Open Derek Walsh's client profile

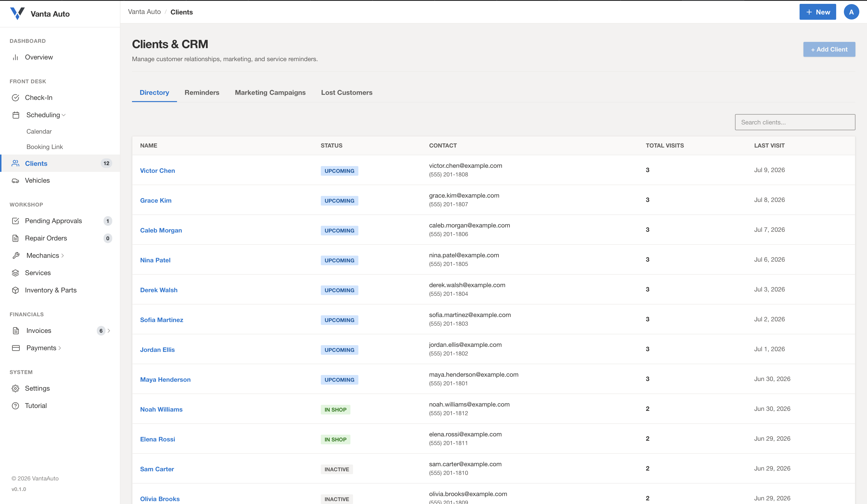[x=159, y=290]
